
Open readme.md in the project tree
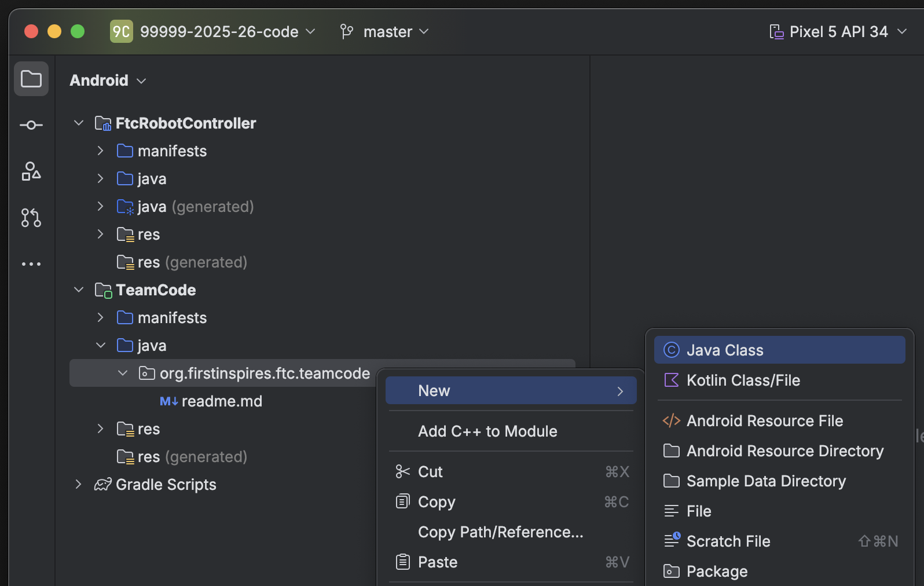(x=221, y=401)
